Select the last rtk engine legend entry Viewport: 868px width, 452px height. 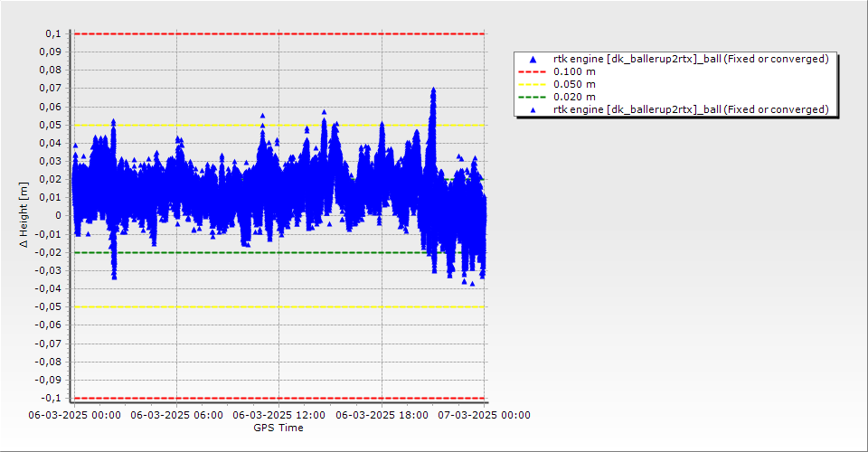pos(691,109)
